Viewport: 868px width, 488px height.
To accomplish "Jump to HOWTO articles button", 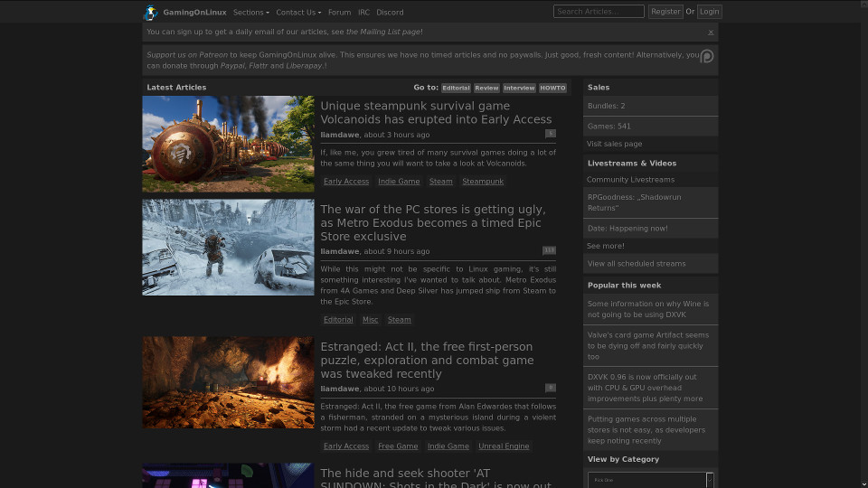I will [553, 88].
